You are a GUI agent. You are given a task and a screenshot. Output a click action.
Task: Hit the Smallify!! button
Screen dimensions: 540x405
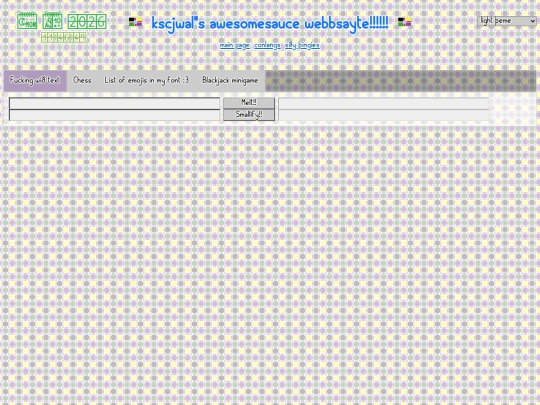click(x=249, y=115)
